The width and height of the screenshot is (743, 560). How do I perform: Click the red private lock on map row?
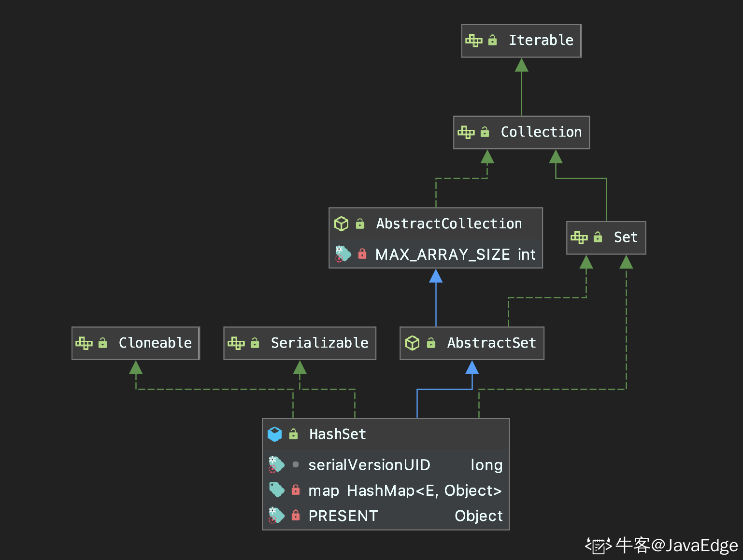[296, 490]
